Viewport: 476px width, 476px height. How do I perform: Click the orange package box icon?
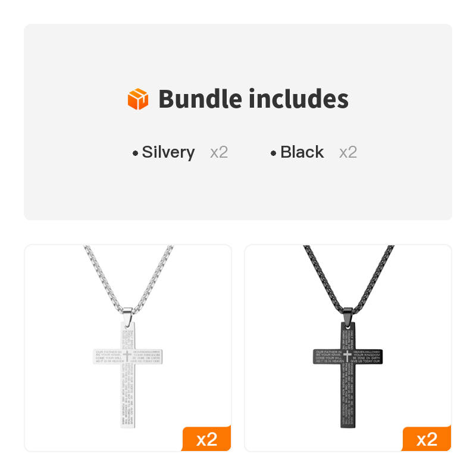point(138,99)
